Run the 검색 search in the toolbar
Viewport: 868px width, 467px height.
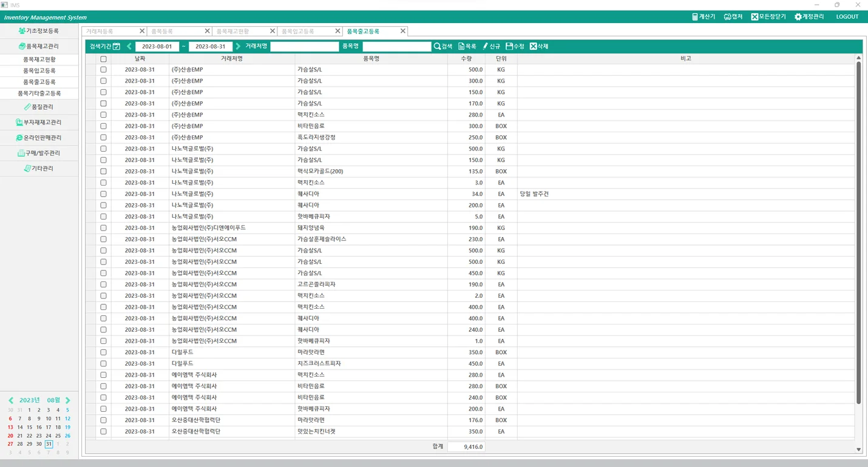coord(443,46)
